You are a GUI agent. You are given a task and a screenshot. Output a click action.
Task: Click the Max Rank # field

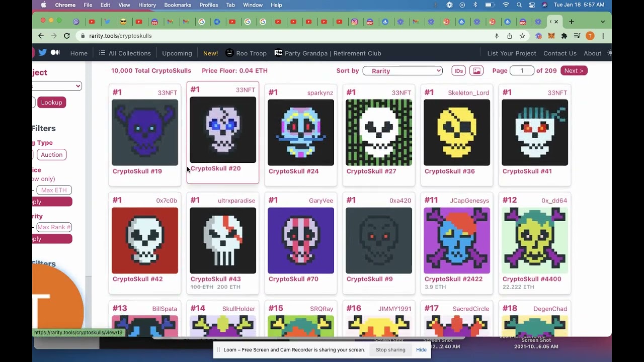(x=54, y=227)
